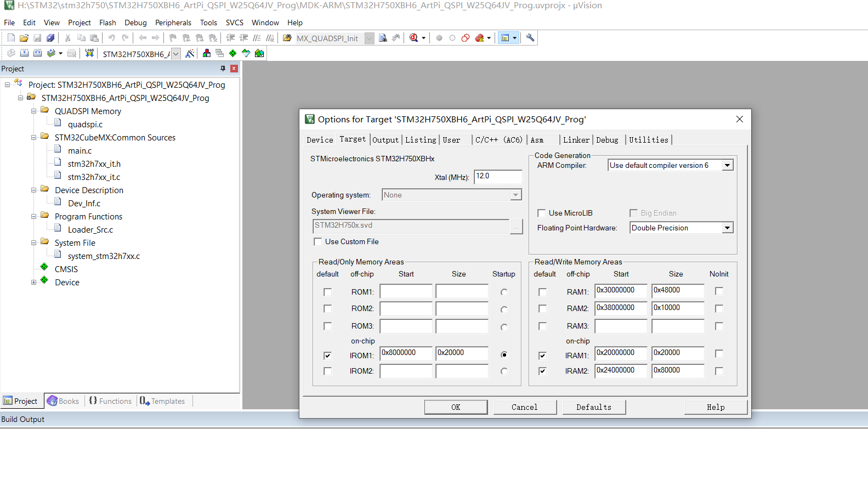The height and width of the screenshot is (485, 868).
Task: Click the IRAM2 Size field
Action: tap(678, 371)
